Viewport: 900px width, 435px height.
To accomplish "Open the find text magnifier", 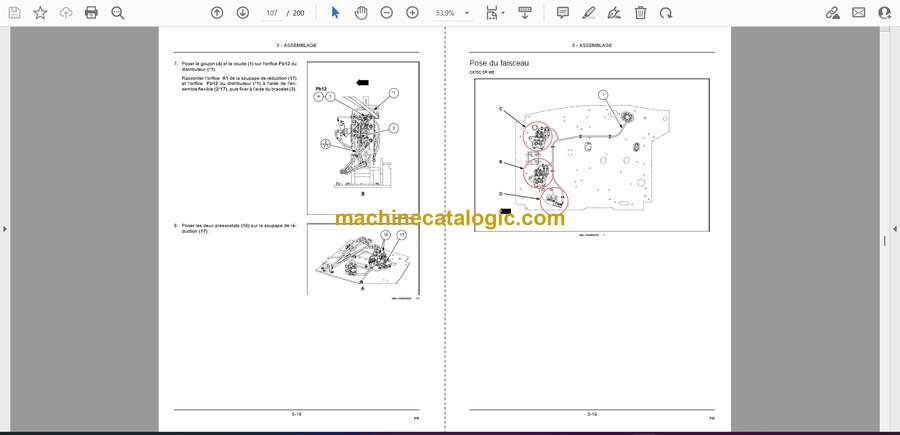I will coord(118,13).
